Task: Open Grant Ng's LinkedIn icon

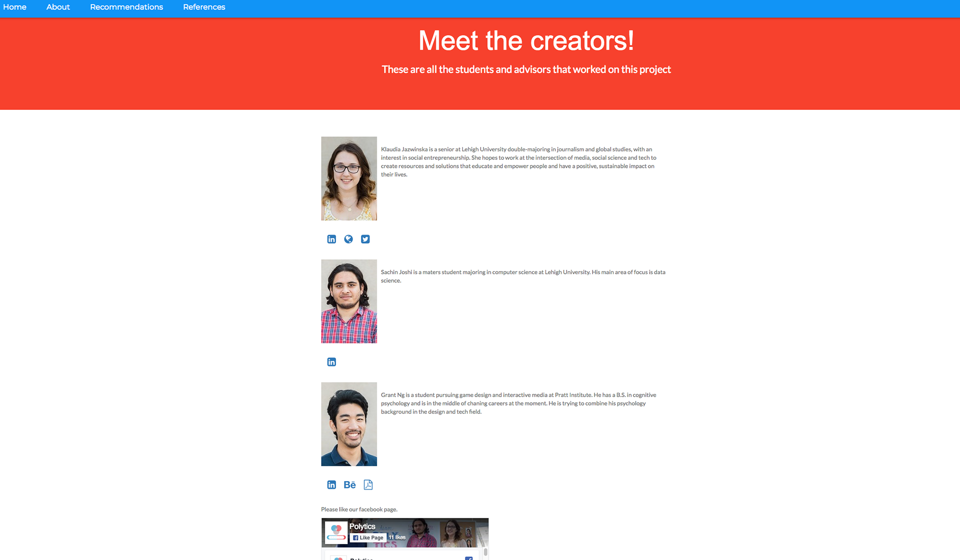Action: (331, 485)
